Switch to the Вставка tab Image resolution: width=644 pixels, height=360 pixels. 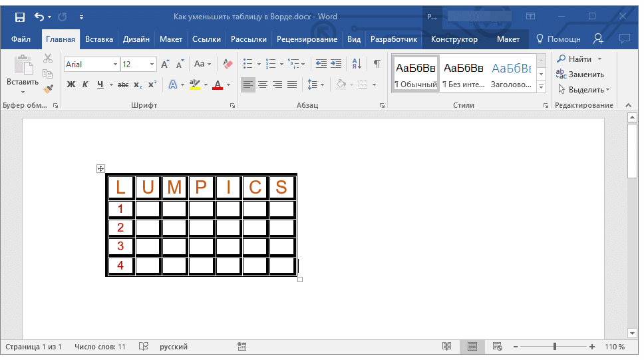point(99,39)
